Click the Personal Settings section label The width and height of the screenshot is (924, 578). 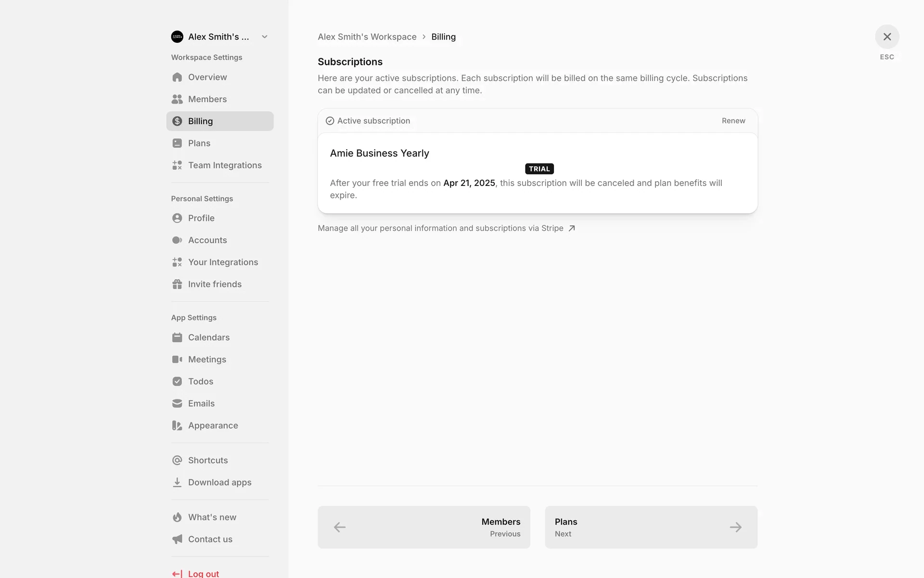(x=202, y=198)
